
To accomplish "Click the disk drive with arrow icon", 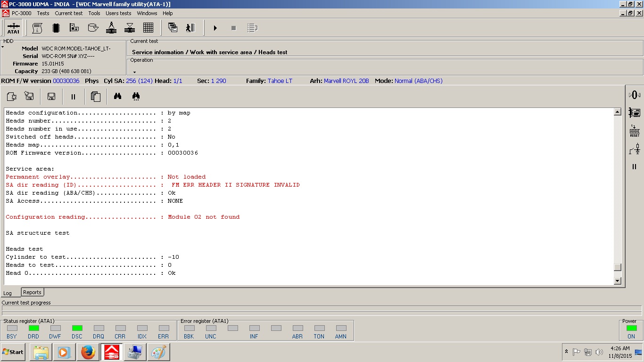I will [x=93, y=28].
